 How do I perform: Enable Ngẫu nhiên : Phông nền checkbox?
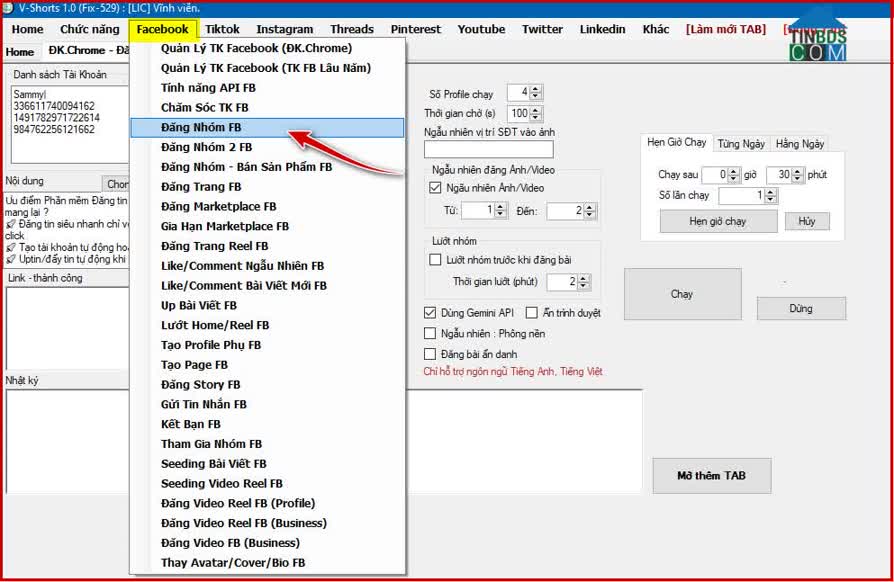pos(430,333)
